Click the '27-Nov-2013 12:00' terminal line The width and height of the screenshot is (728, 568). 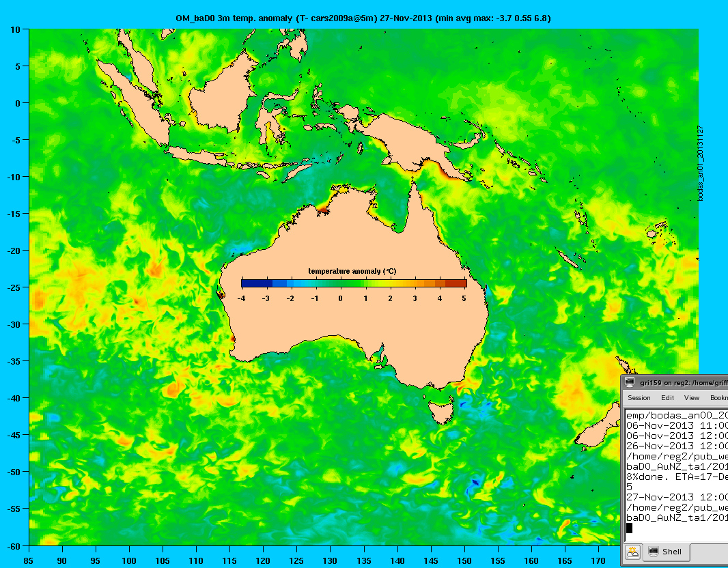[677, 497]
